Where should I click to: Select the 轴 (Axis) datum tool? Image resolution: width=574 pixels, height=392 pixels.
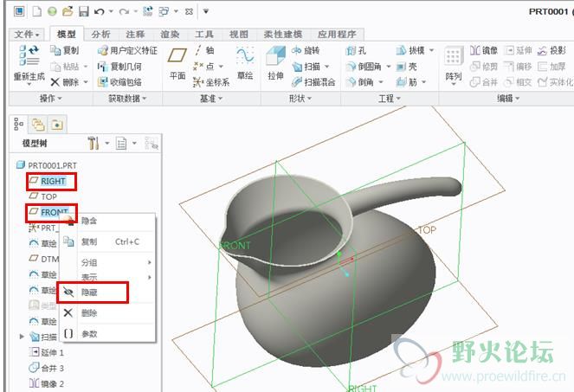click(x=204, y=50)
